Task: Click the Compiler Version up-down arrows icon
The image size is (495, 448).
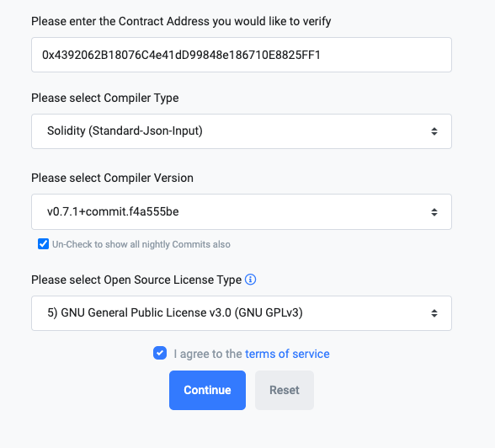Action: 434,212
